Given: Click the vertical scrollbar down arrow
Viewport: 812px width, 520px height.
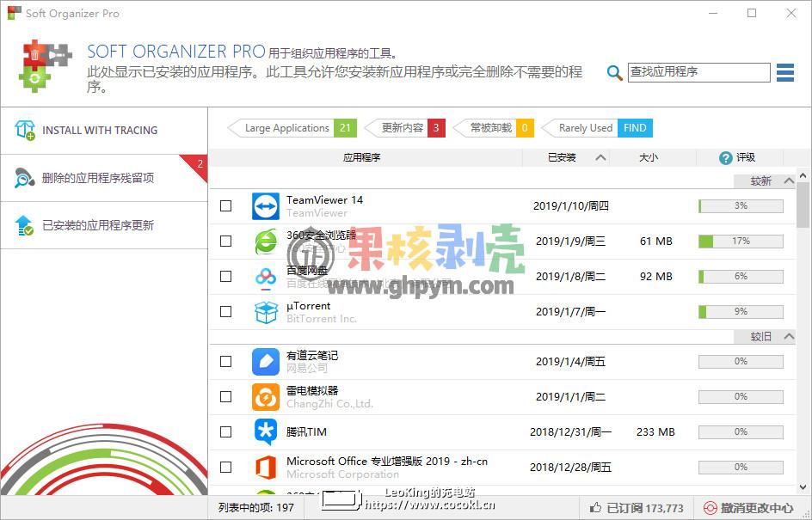Looking at the screenshot, I should 803,487.
